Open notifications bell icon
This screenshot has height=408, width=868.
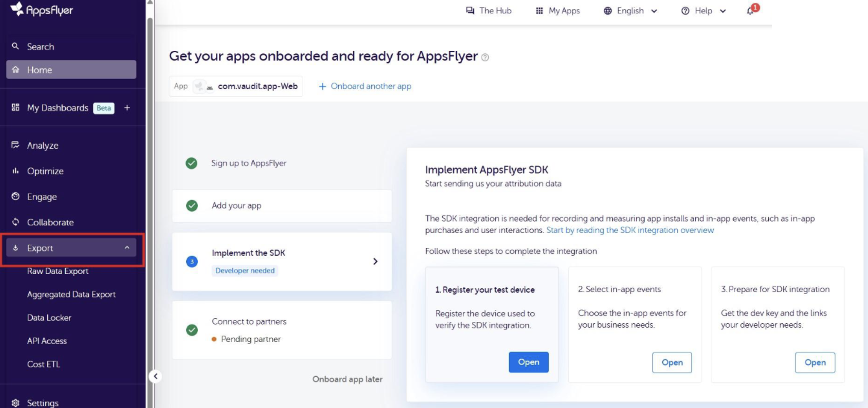(x=750, y=11)
